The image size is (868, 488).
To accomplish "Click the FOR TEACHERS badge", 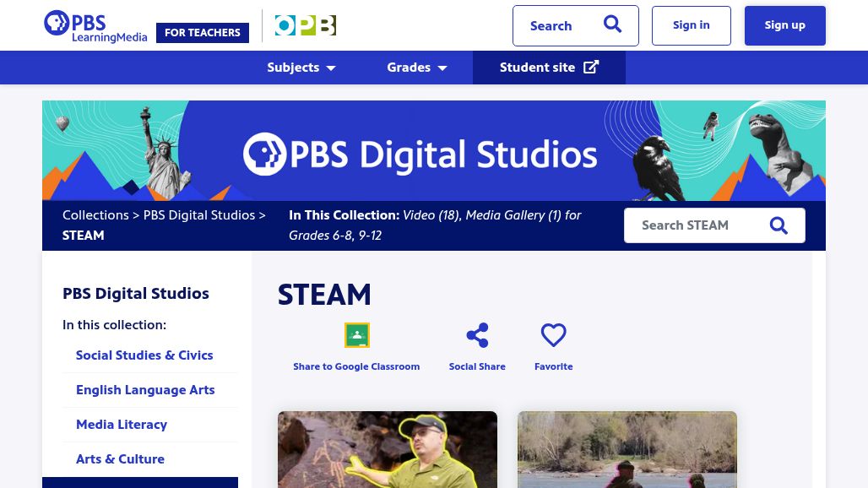I will coord(202,33).
